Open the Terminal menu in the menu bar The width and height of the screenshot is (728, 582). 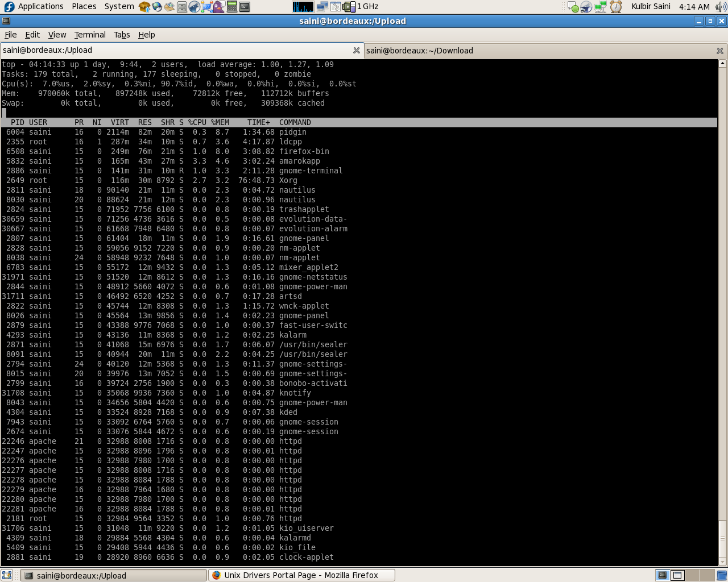tap(90, 35)
